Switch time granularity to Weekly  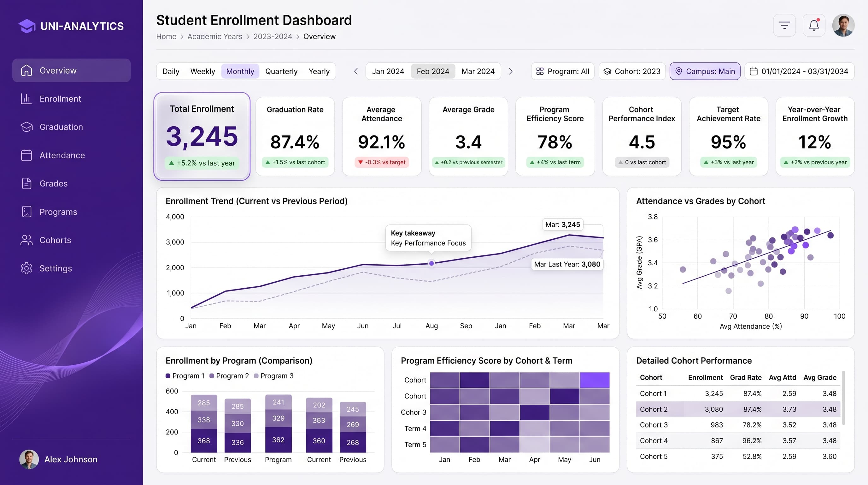point(202,71)
